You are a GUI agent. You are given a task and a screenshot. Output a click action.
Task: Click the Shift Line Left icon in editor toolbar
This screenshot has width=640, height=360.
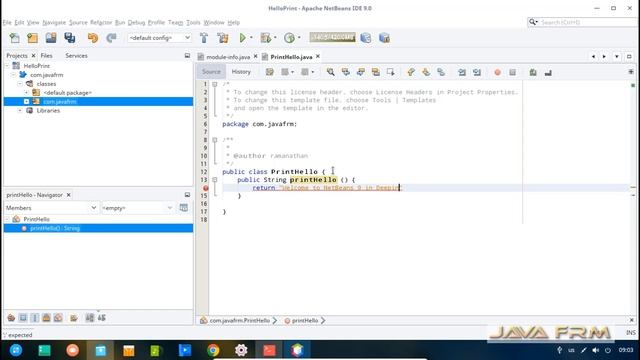pyautogui.click(x=462, y=72)
